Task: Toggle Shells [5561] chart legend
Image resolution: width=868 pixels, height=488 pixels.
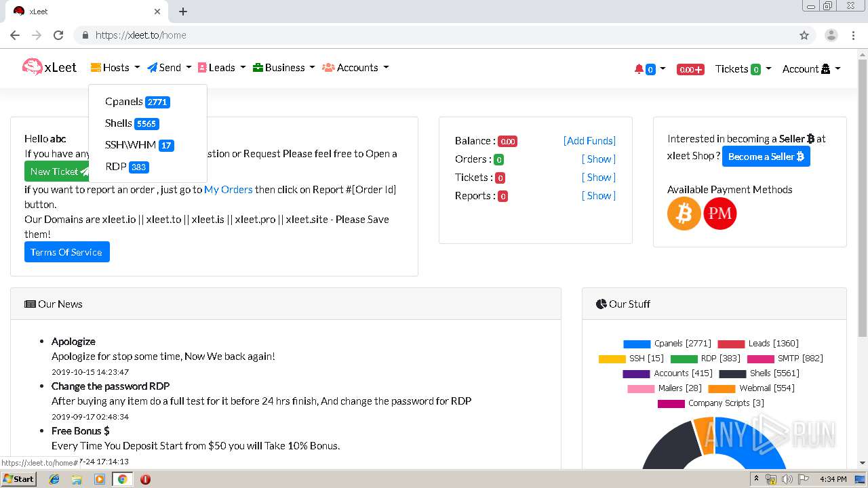Action: point(759,373)
